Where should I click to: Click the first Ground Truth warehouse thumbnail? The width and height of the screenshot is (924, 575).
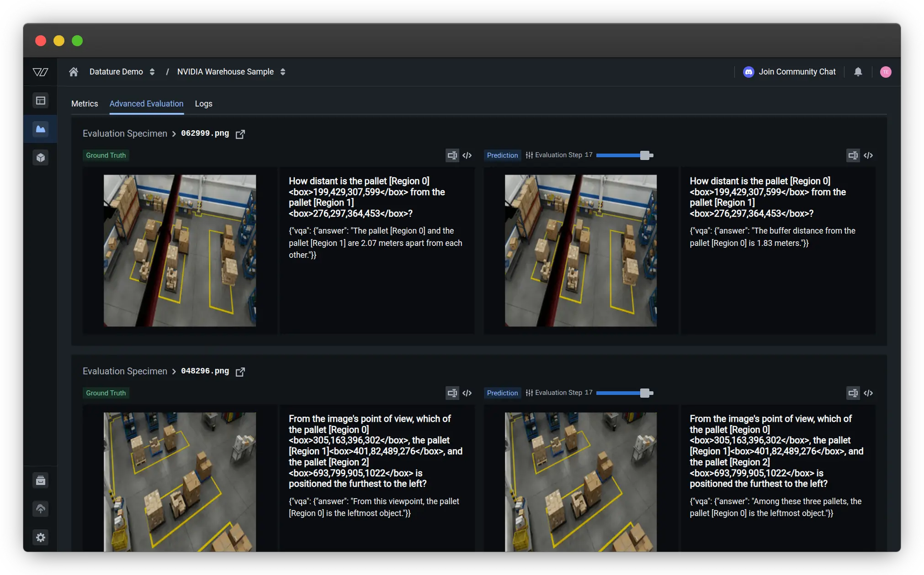coord(180,250)
